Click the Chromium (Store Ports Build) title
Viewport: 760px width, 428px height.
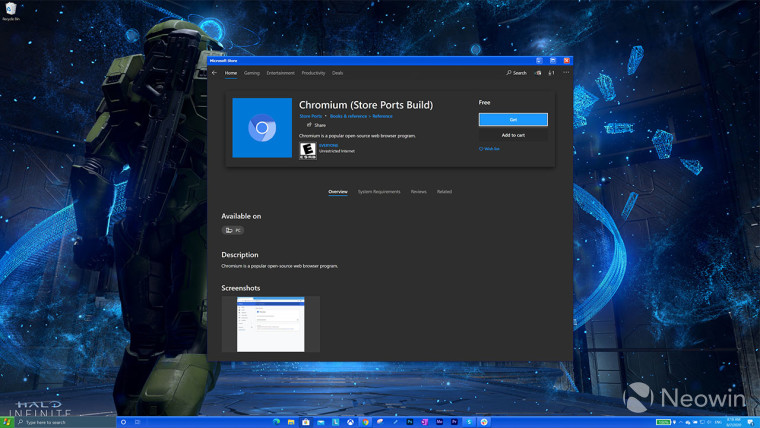pos(366,105)
